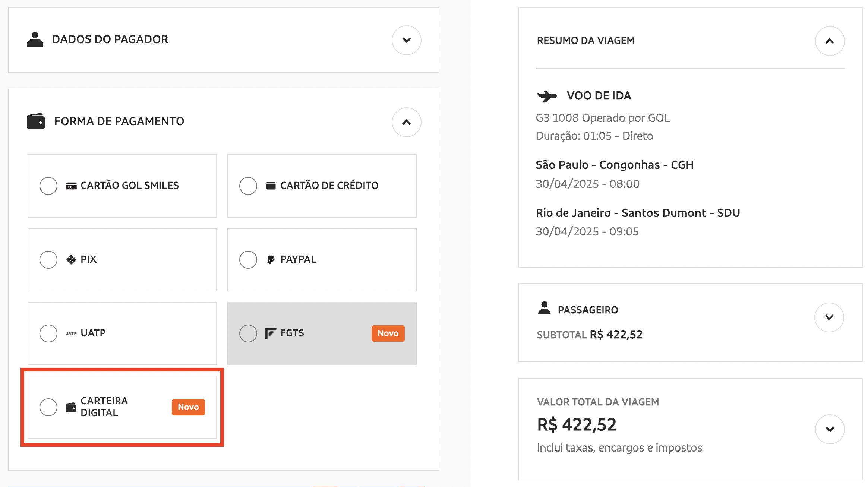This screenshot has width=868, height=487.
Task: Click the PIX diamond icon
Action: 71,260
